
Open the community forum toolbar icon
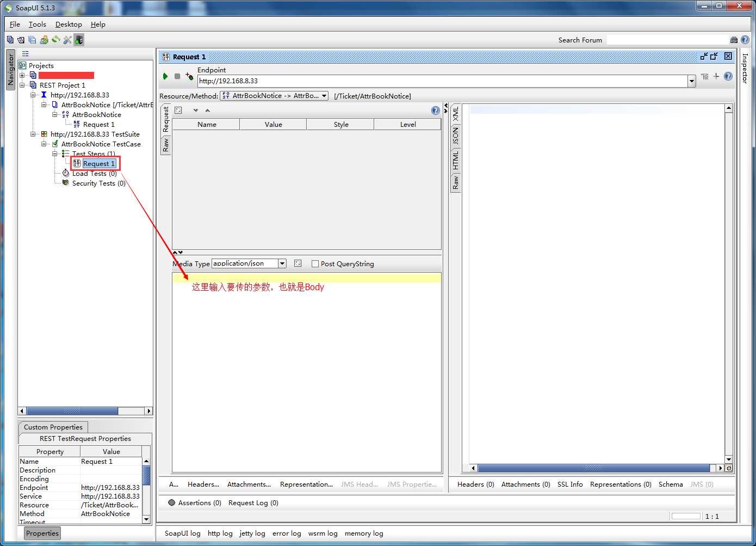click(x=44, y=40)
